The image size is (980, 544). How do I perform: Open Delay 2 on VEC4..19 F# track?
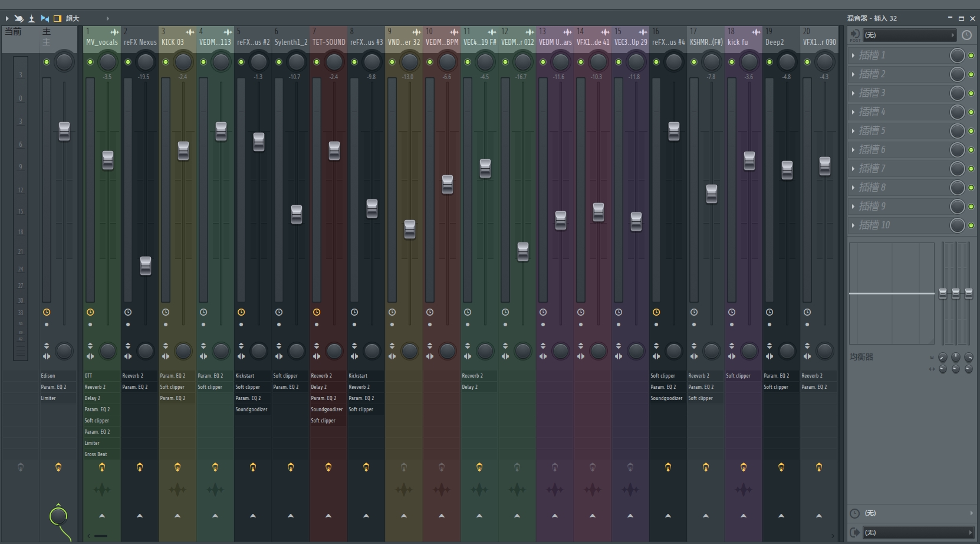[479, 387]
